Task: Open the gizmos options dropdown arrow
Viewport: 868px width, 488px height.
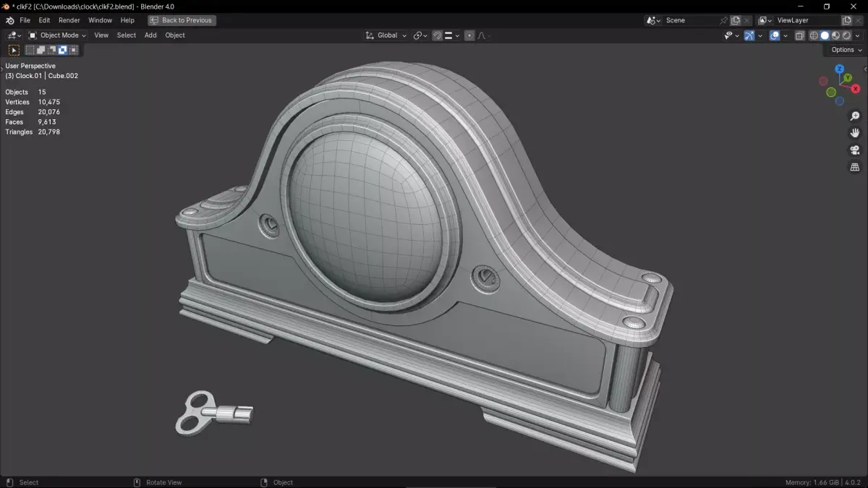Action: [759, 35]
